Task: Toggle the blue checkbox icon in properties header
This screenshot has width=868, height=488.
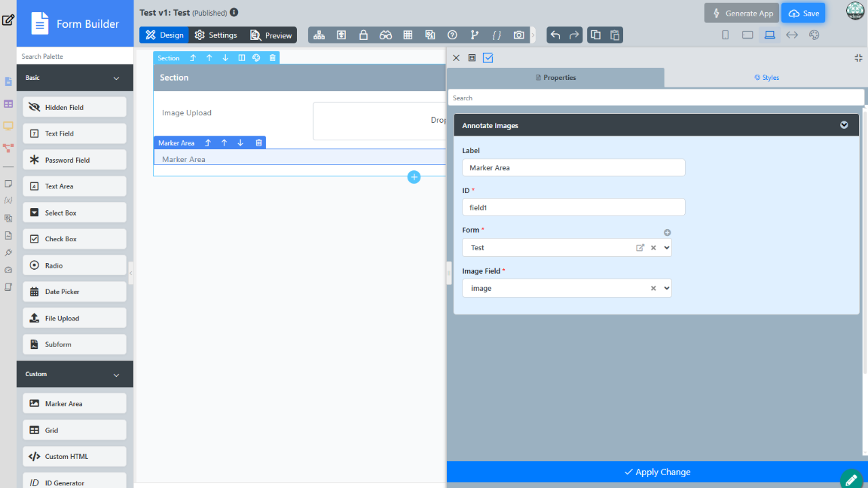Action: (x=488, y=58)
